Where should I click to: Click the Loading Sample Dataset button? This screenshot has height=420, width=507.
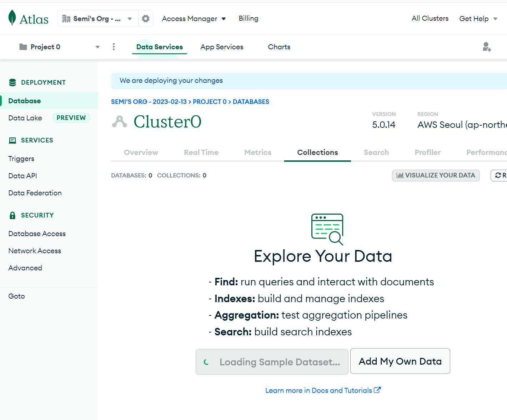(x=272, y=362)
